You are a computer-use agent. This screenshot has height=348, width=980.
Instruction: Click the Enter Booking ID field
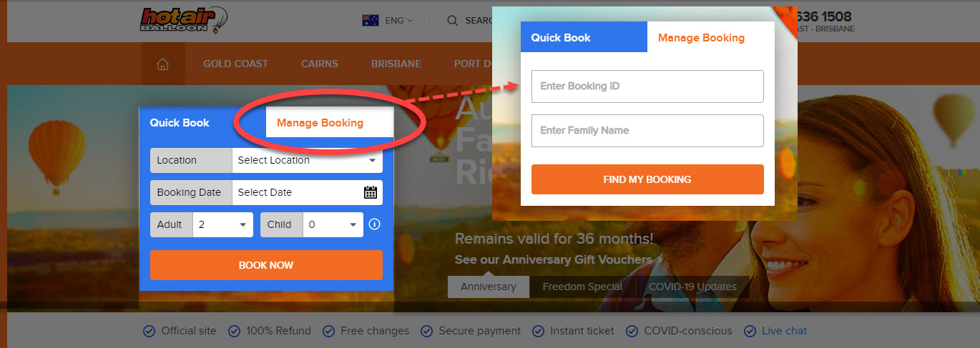(647, 86)
